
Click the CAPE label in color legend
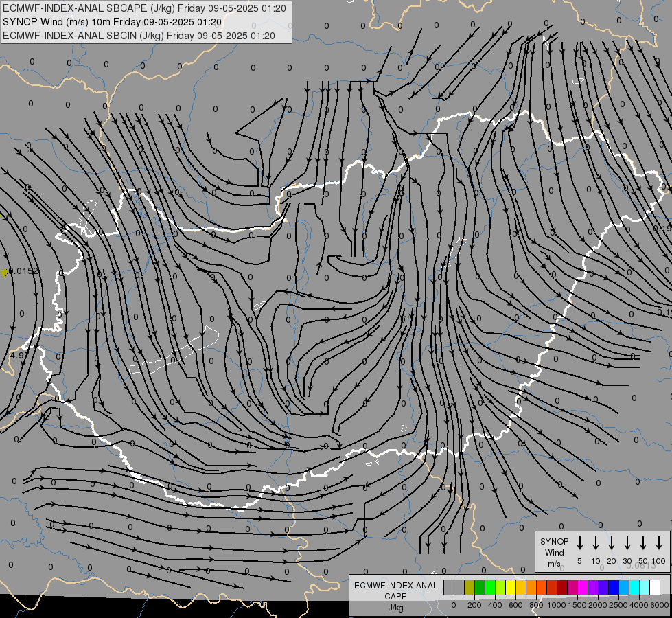coord(395,597)
